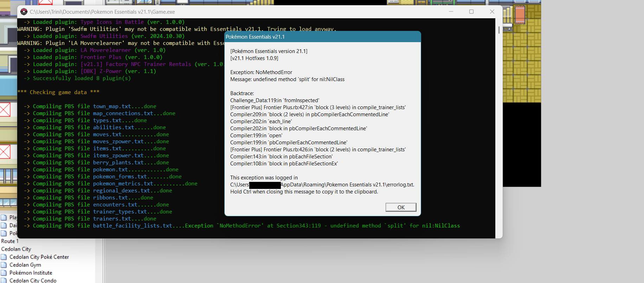Screen dimensions: 644x283
Task: Click the "Message: undefined method" line in the dialog
Action: point(287,79)
